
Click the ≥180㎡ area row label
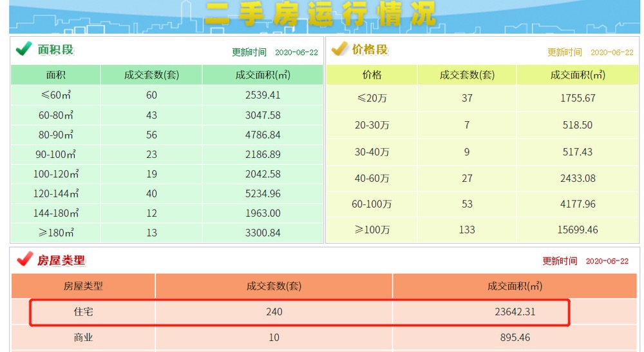pos(55,232)
